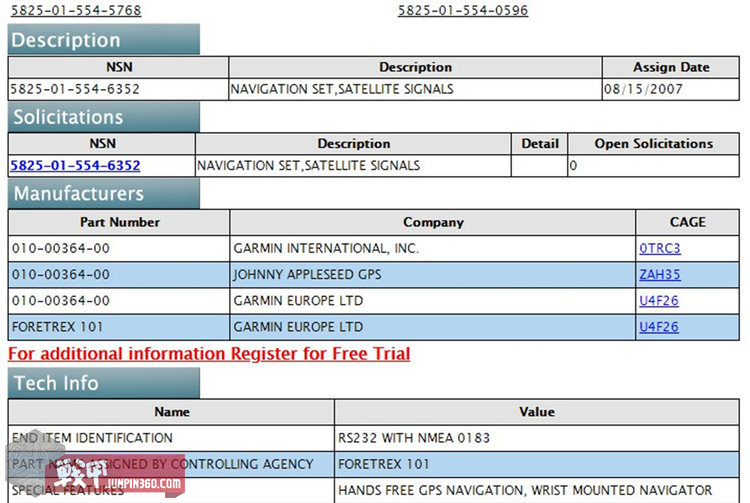
Task: Open the 5825-01-554-5768 NSN link
Action: 75,10
